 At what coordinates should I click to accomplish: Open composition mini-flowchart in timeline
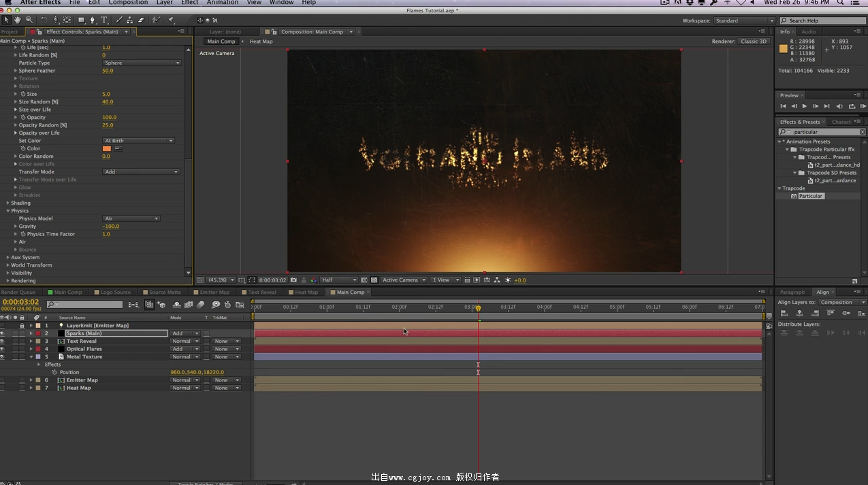pos(133,305)
